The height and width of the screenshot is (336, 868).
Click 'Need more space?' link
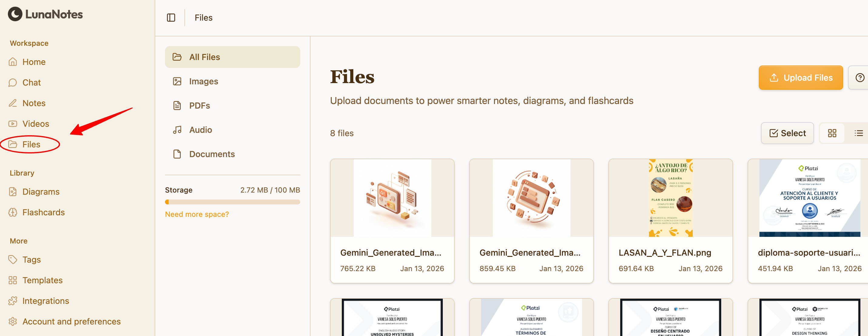[x=197, y=214]
